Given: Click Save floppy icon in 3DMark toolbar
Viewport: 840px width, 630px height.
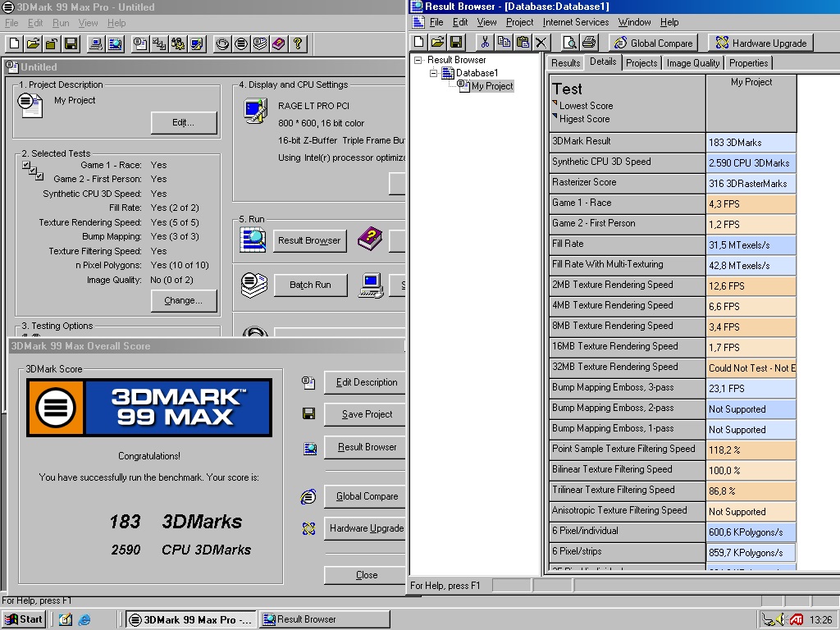Looking at the screenshot, I should [71, 44].
